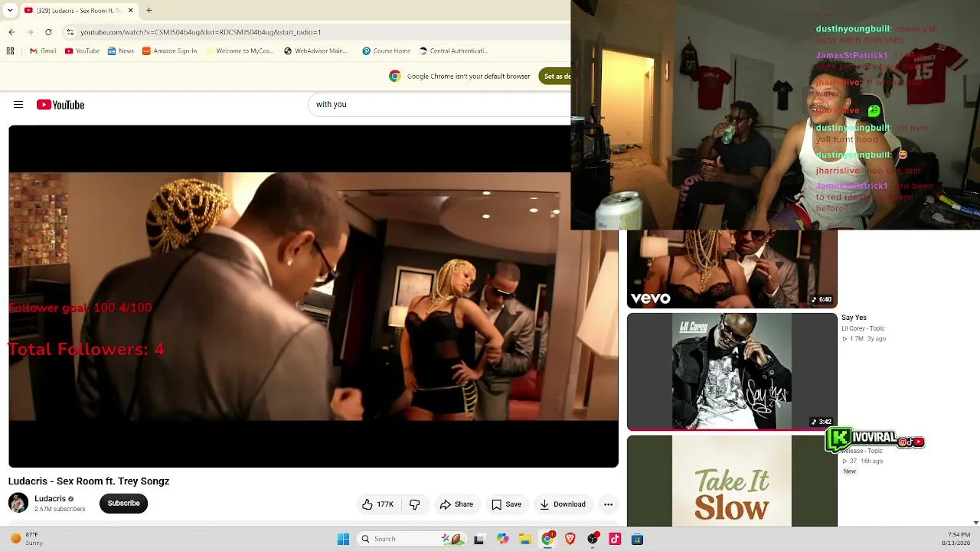Open TikTok from the taskbar
Image resolution: width=980 pixels, height=551 pixels.
[615, 539]
